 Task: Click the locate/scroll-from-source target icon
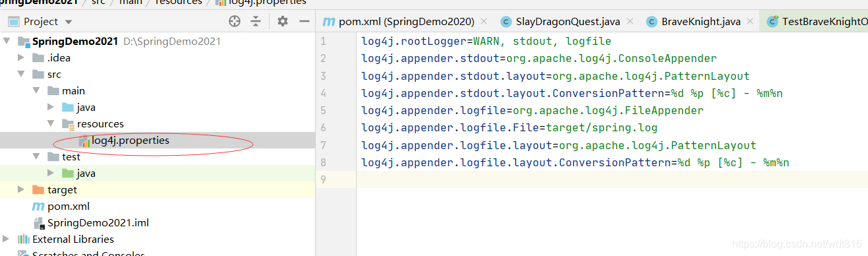click(x=235, y=22)
